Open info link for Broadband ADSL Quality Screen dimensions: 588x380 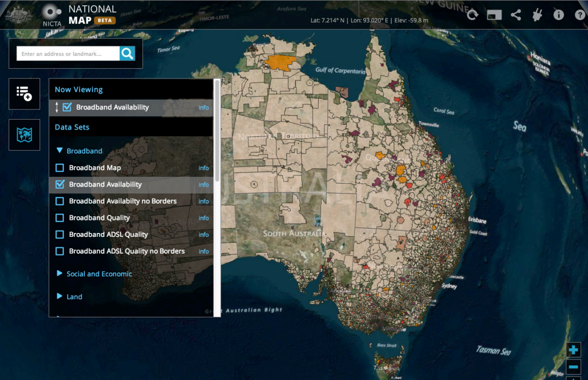[204, 234]
